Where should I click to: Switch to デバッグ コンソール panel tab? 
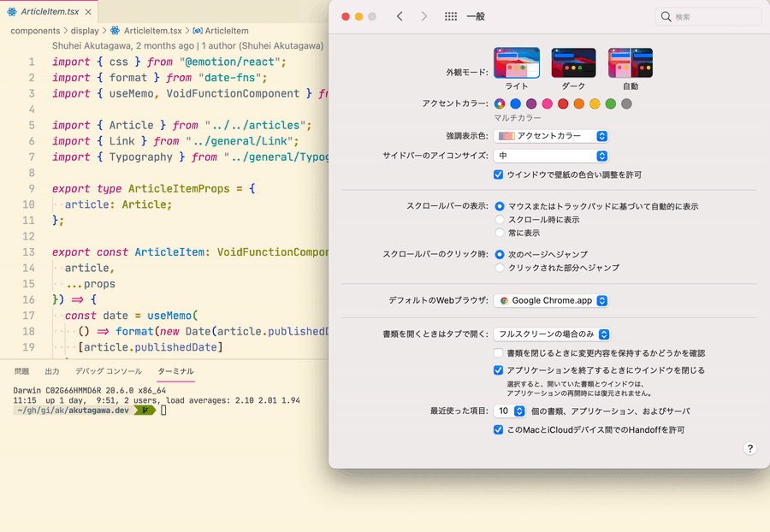[109, 371]
